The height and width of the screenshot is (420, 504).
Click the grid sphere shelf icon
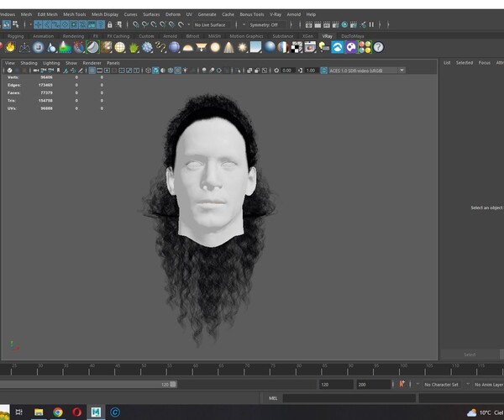pos(120,47)
